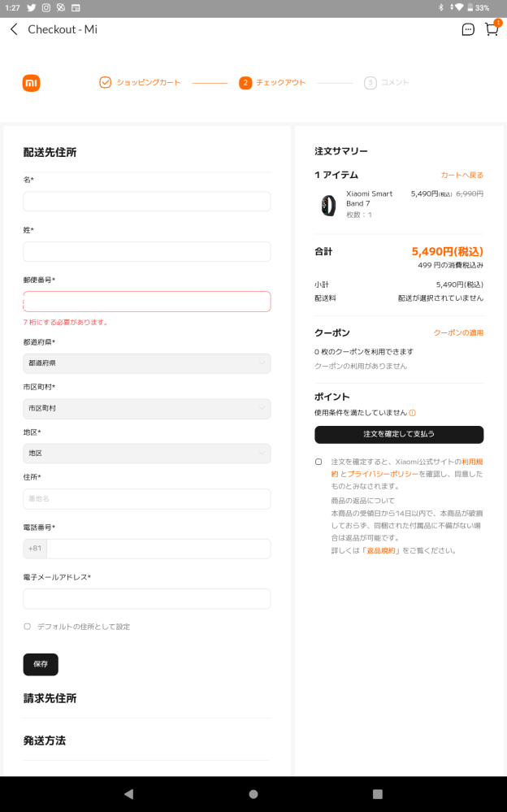The height and width of the screenshot is (812, 507).
Task: Open the 市区町村 dropdown
Action: [x=146, y=408]
